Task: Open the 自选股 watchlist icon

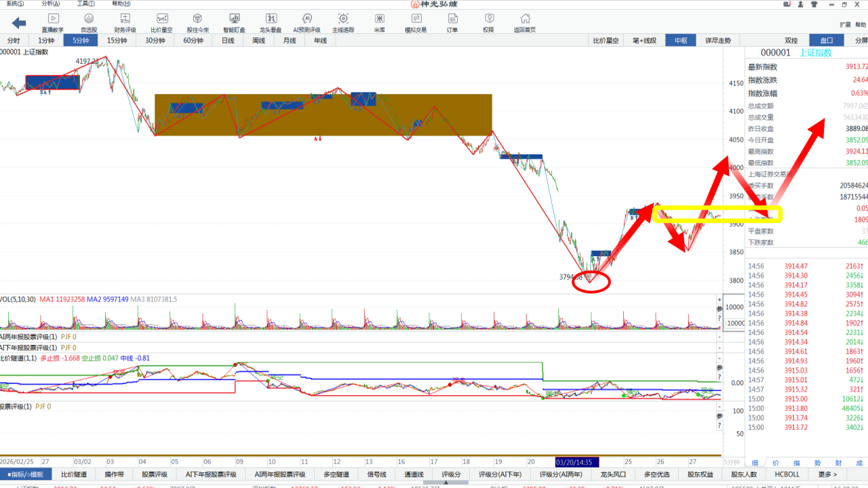Action: [x=89, y=22]
